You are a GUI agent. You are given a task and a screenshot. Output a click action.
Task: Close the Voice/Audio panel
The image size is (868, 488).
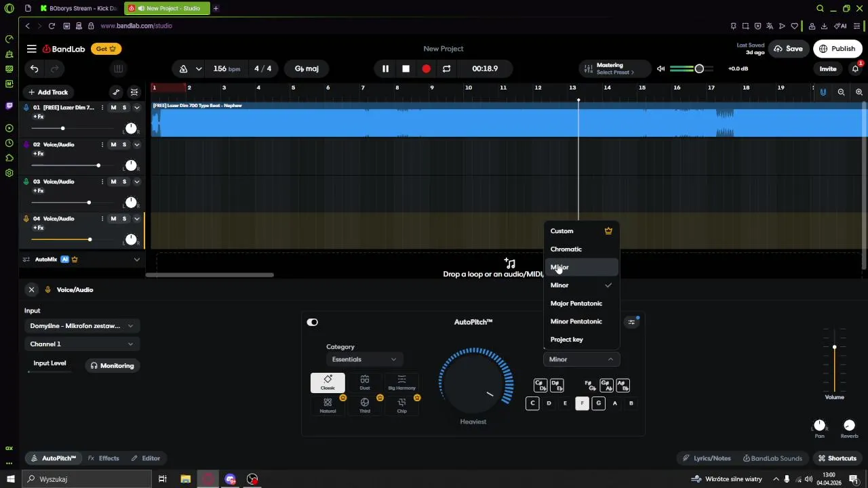coord(31,289)
